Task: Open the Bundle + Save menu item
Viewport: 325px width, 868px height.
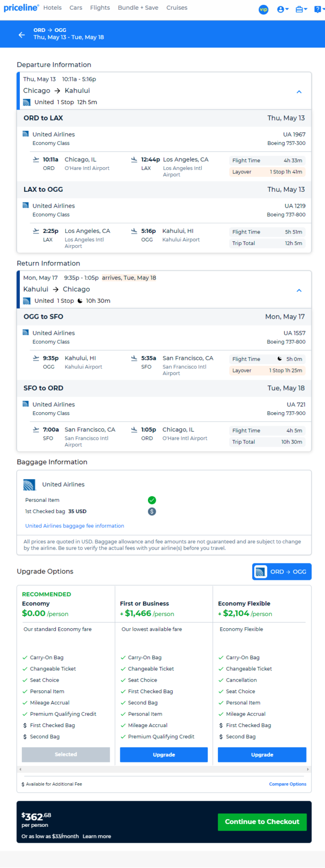Action: [x=138, y=8]
